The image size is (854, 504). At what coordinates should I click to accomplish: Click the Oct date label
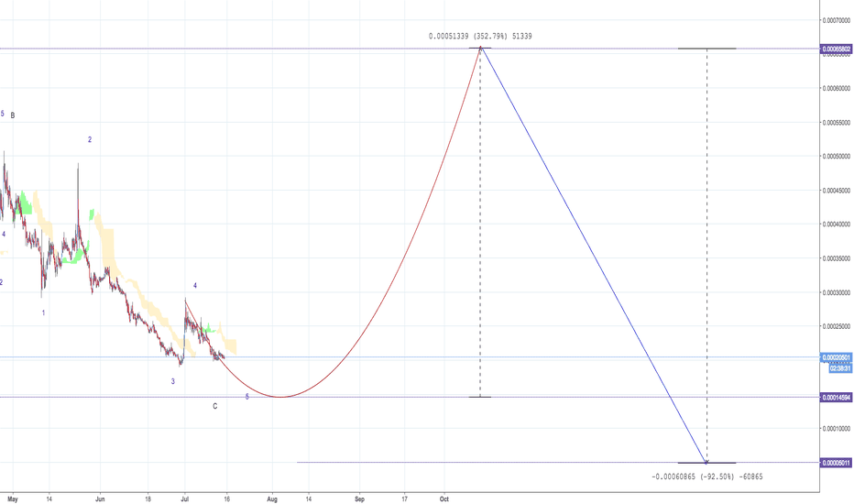pos(443,499)
